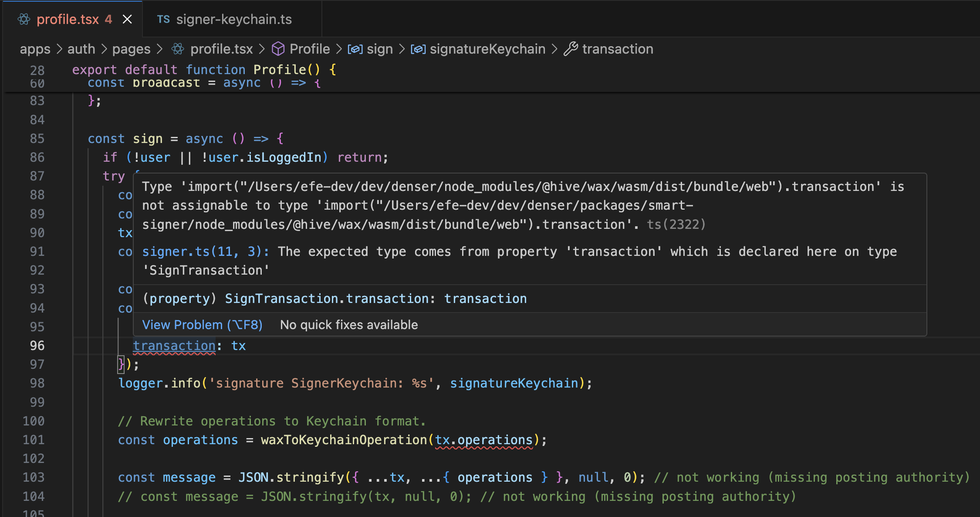The image size is (980, 517).
Task: Click error code ts(2322) in hover
Action: click(676, 224)
